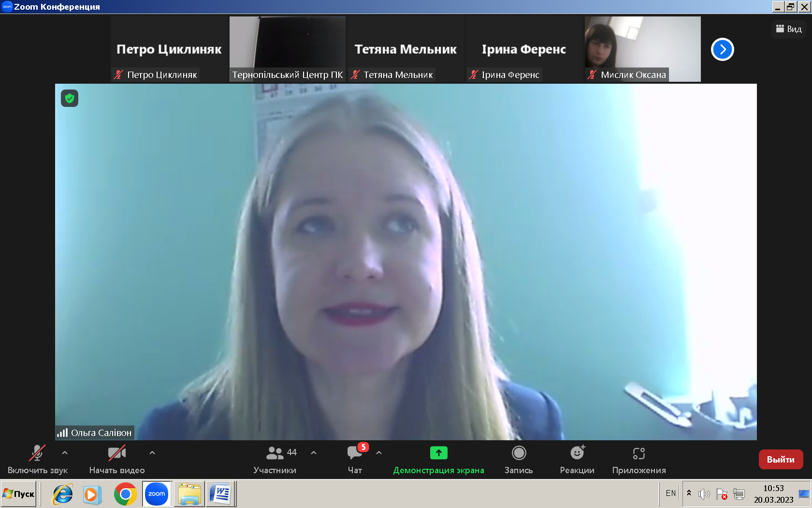
Task: Start screen sharing via Демонстрация экрана
Action: coord(438,460)
